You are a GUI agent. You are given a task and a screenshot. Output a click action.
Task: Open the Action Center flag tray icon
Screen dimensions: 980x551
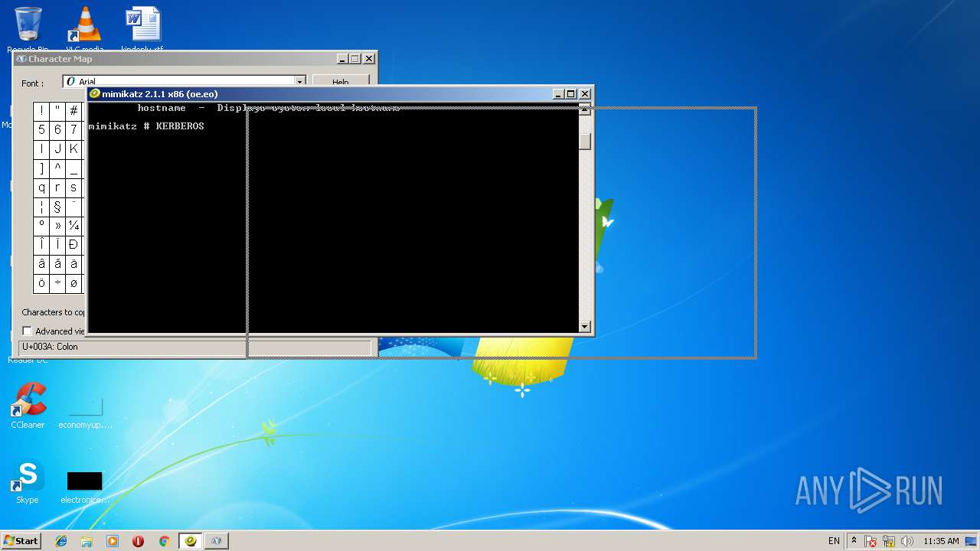871,541
